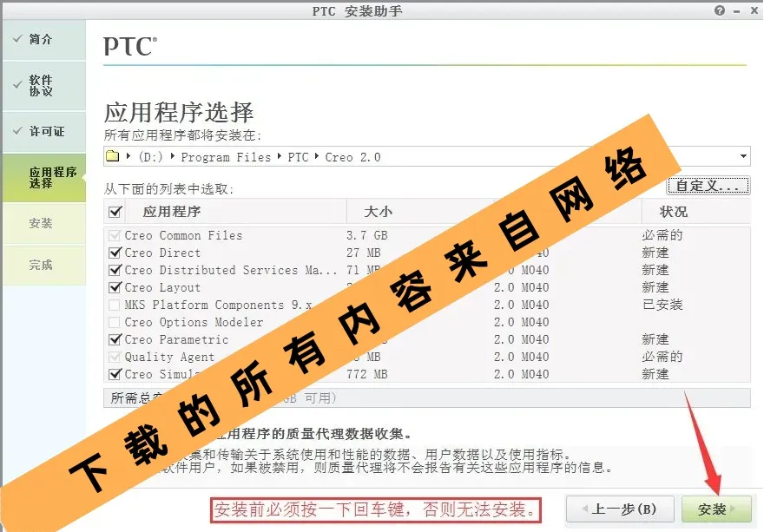Select the Creo Common Files row text
The width and height of the screenshot is (764, 532).
pos(183,235)
